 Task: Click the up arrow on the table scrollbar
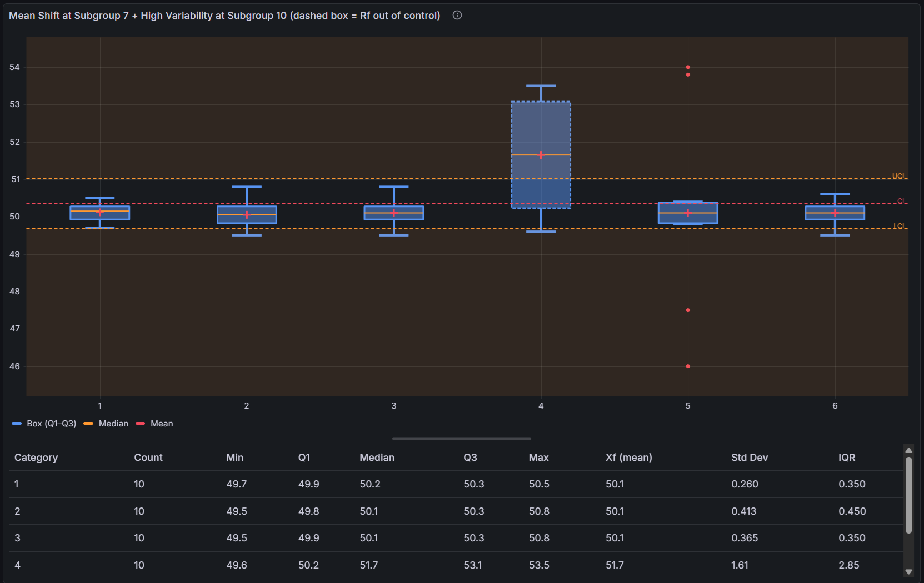point(909,450)
